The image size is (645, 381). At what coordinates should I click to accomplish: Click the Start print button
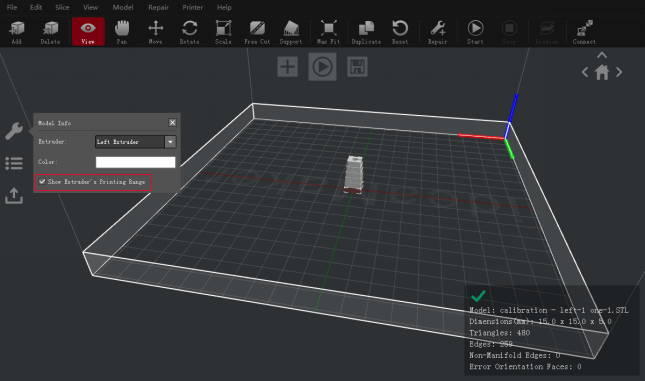click(475, 32)
